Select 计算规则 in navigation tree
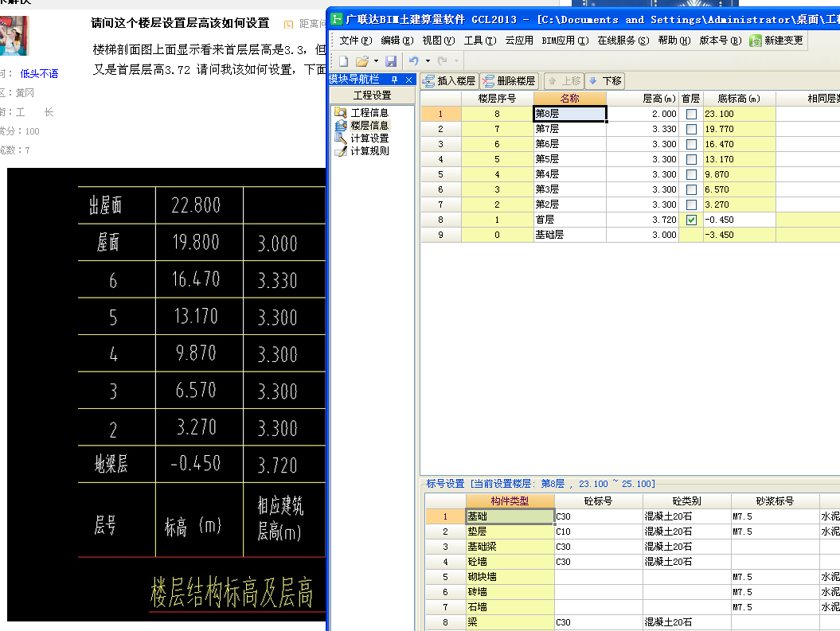The image size is (840, 631). coord(369,151)
